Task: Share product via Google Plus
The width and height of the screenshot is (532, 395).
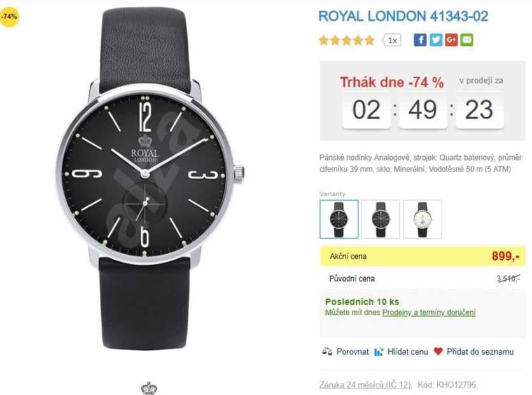Action: pyautogui.click(x=451, y=40)
